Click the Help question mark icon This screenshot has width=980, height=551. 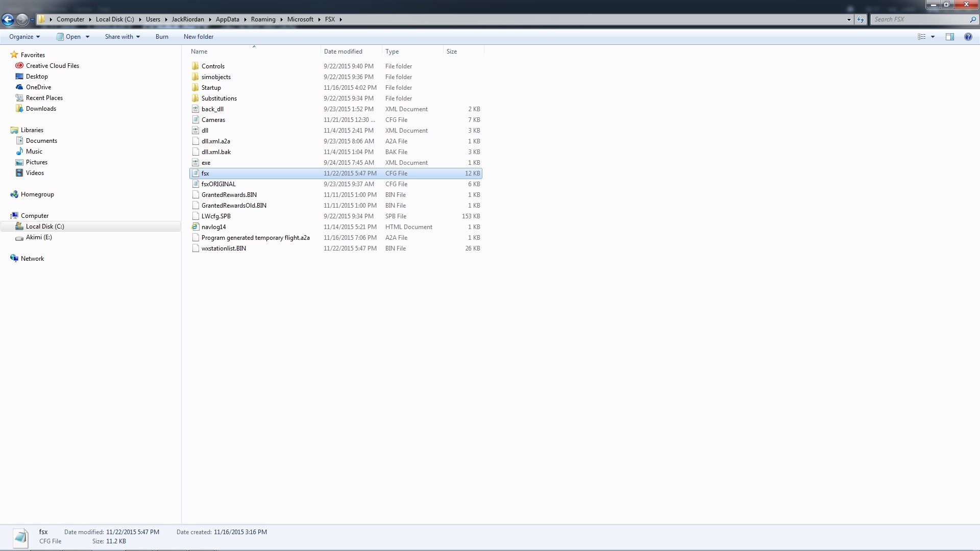point(968,37)
